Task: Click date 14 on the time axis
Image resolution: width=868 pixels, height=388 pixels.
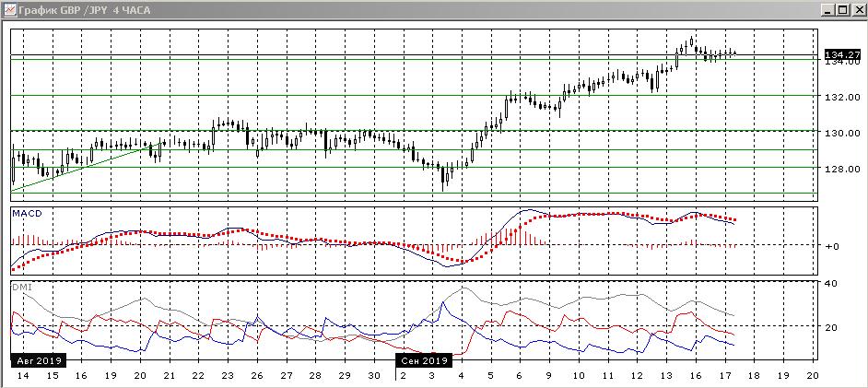Action: tap(22, 376)
